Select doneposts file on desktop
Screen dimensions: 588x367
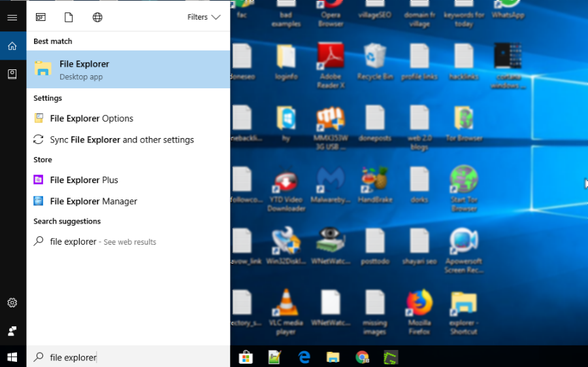tap(375, 124)
